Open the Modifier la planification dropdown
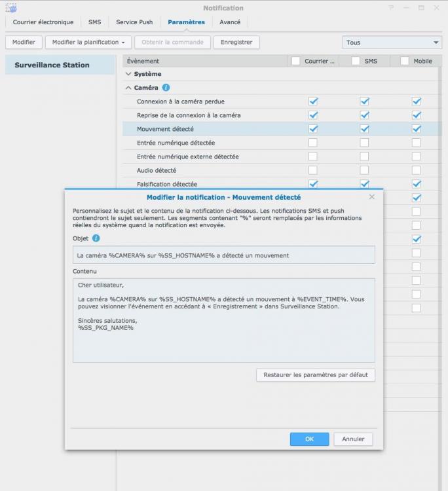Screen dimensions: 448x491 (88, 43)
